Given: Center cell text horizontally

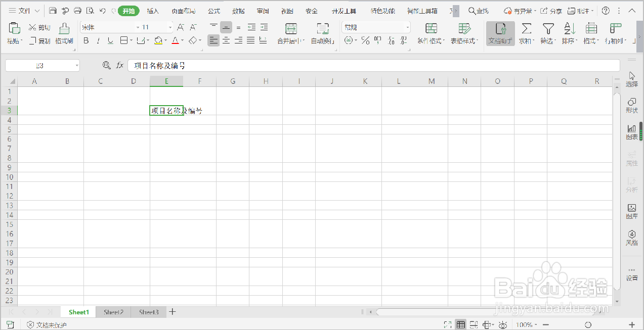Looking at the screenshot, I should (226, 40).
